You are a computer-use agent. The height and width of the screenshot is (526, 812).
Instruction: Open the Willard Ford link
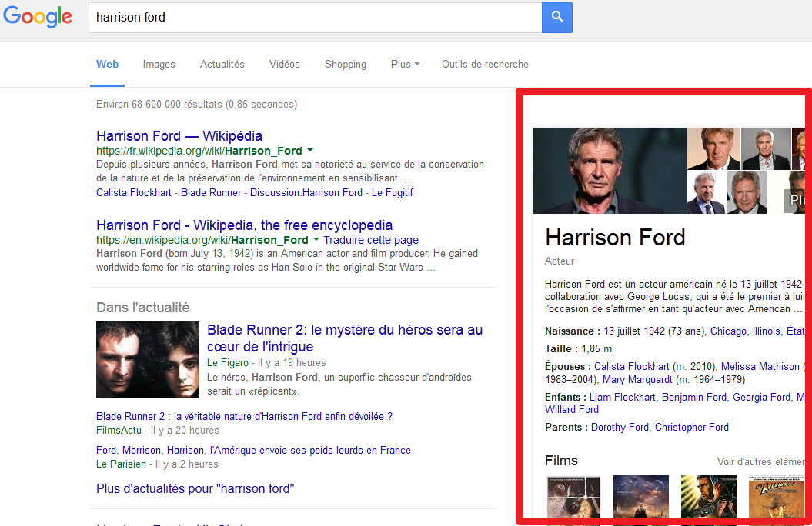click(x=572, y=410)
